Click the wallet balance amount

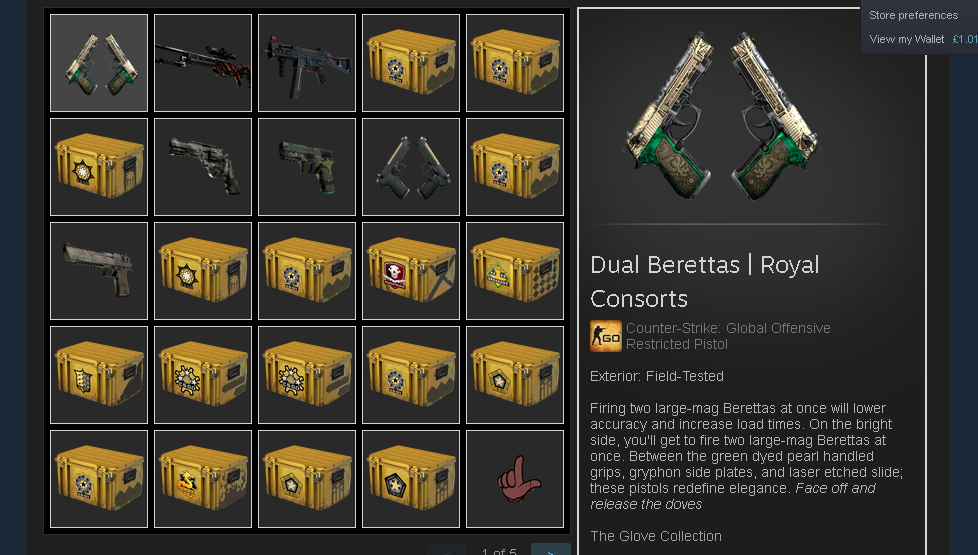pyautogui.click(x=965, y=39)
